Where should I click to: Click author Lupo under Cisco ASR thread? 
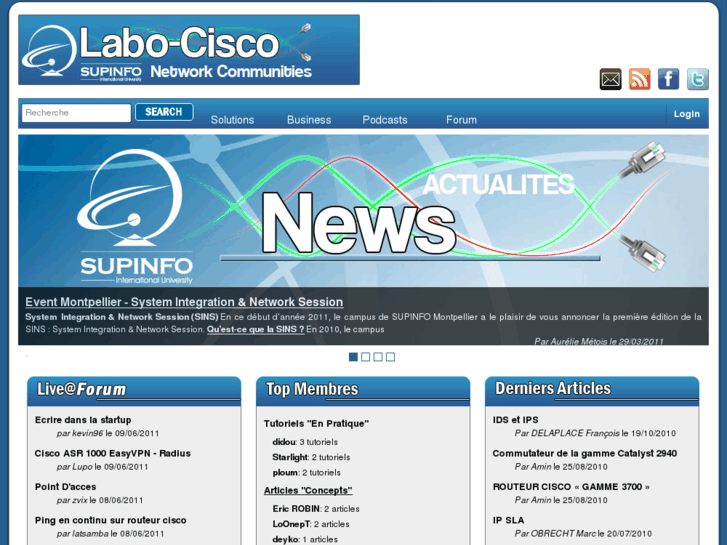[x=83, y=467]
